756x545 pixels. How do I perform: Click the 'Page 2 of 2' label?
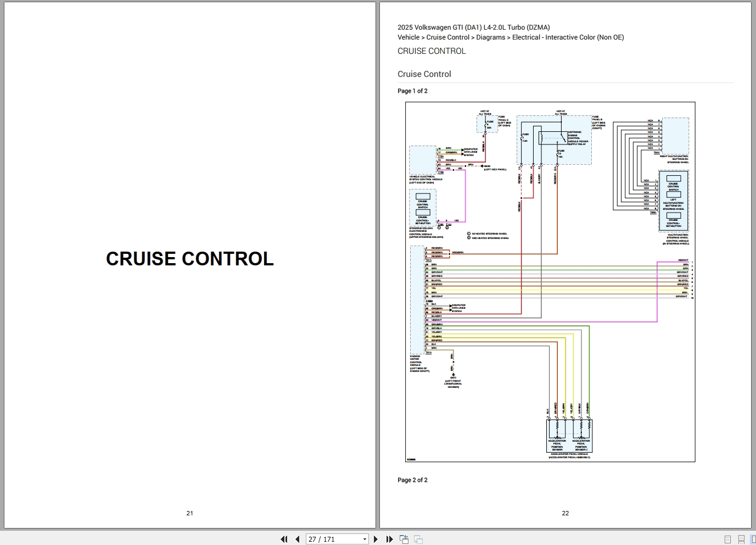click(x=412, y=480)
